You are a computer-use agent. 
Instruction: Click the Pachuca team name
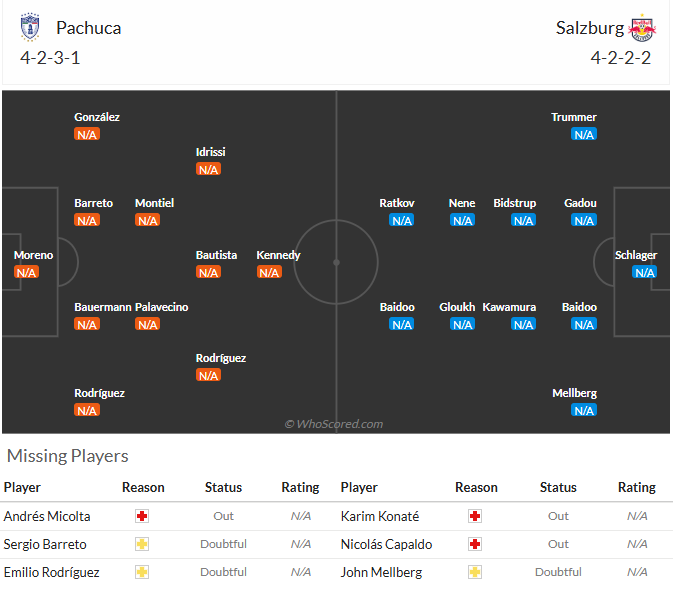(88, 28)
